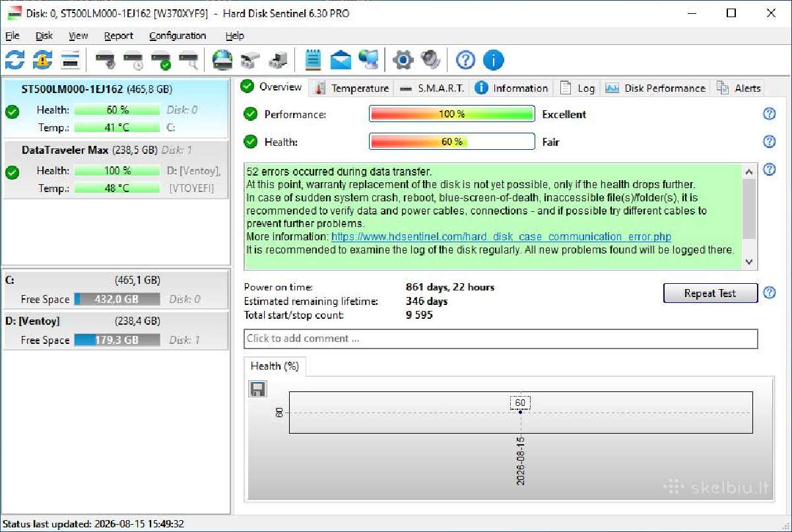Click the disk panel view toolbar icon
The image size is (792, 532).
click(x=71, y=60)
